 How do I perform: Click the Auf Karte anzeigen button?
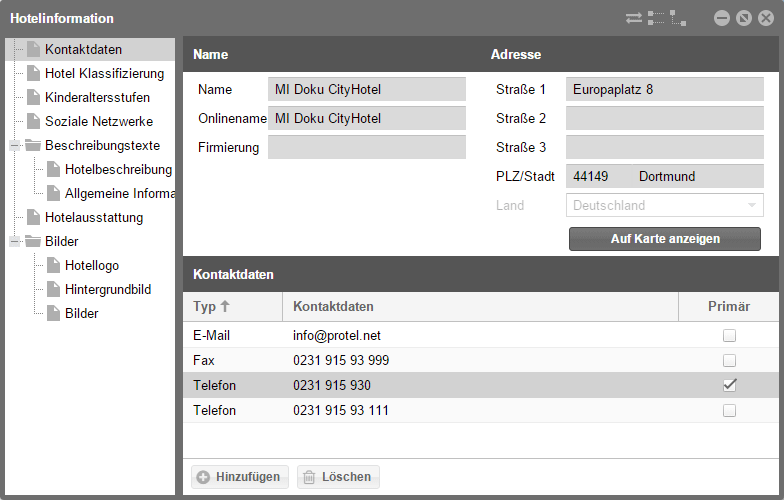pyautogui.click(x=664, y=239)
